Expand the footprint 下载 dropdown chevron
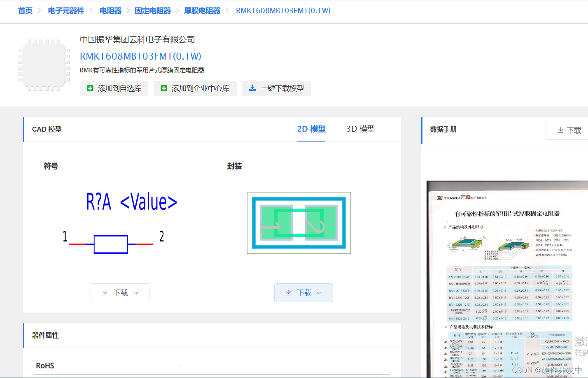The width and height of the screenshot is (588, 378). [320, 293]
